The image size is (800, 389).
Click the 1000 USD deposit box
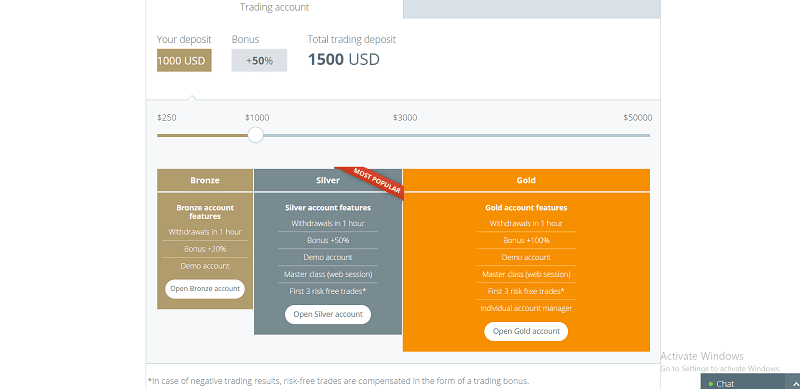pyautogui.click(x=184, y=61)
